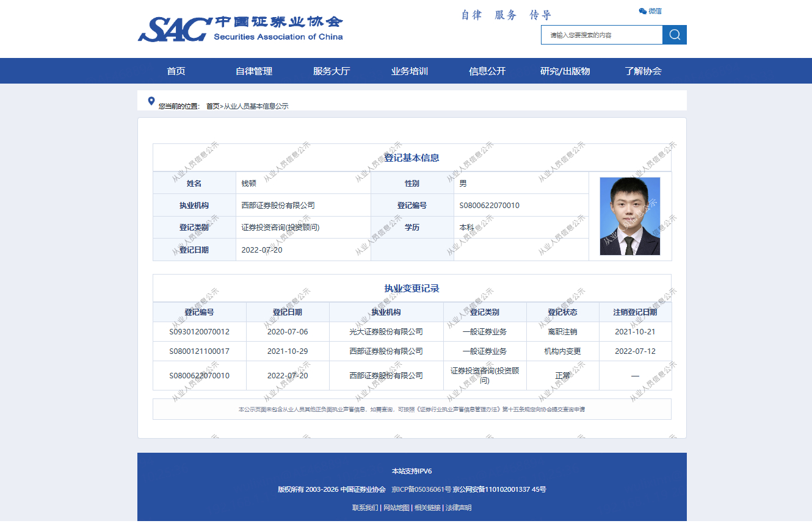The height and width of the screenshot is (529, 812).
Task: Open the 法律声明 footer link
Action: [459, 508]
